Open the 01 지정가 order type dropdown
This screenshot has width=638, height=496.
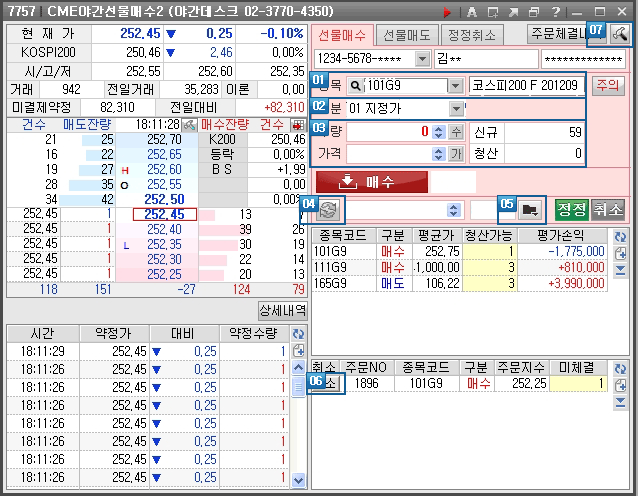[x=456, y=109]
